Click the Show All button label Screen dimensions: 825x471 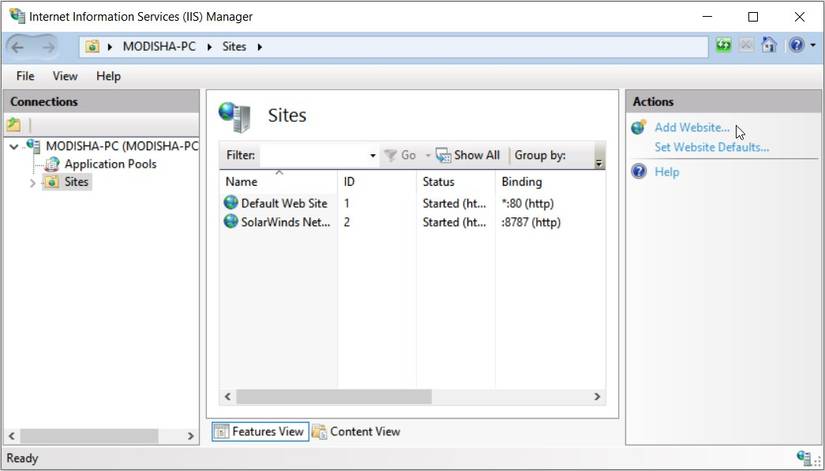coord(477,155)
